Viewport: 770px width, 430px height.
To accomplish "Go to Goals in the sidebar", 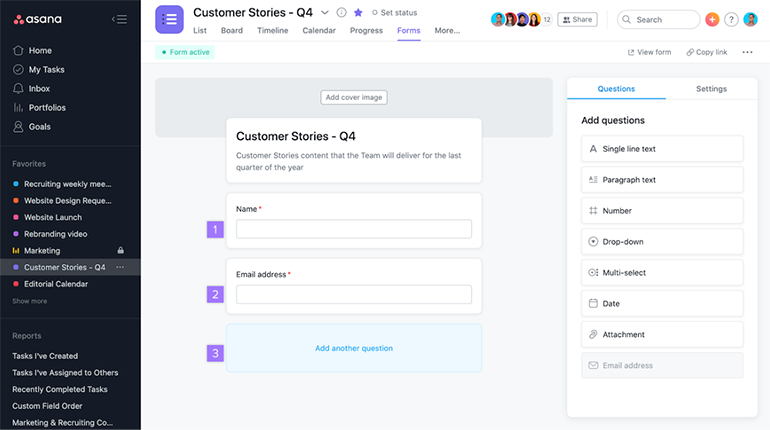I will (40, 126).
